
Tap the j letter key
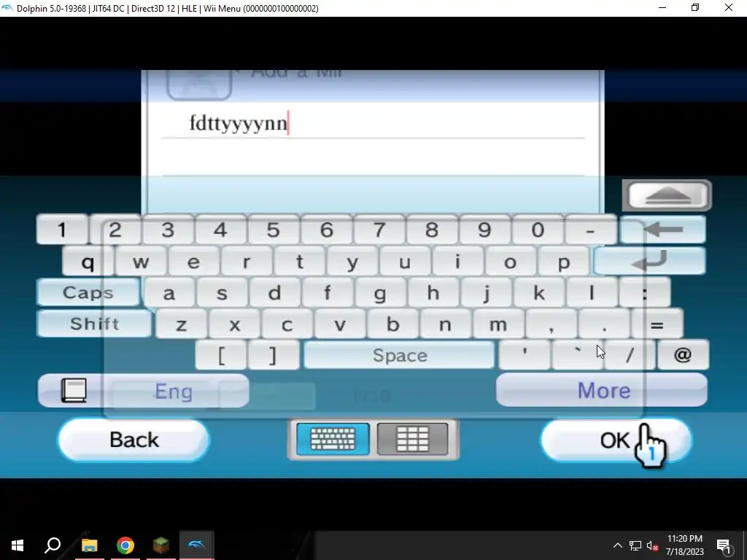coord(486,293)
